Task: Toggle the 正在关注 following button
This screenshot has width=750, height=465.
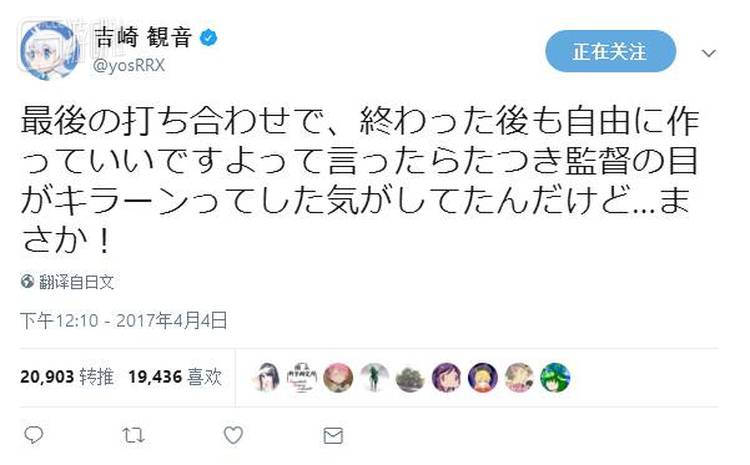Action: click(610, 51)
